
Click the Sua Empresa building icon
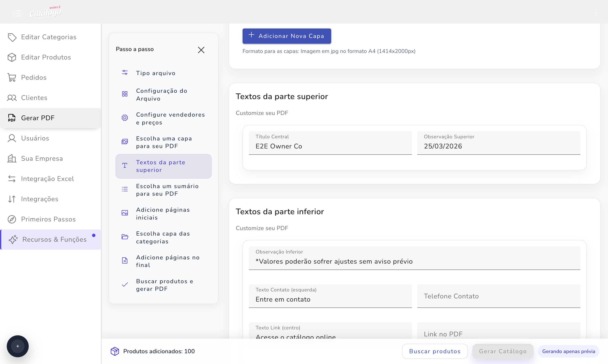[x=12, y=158]
